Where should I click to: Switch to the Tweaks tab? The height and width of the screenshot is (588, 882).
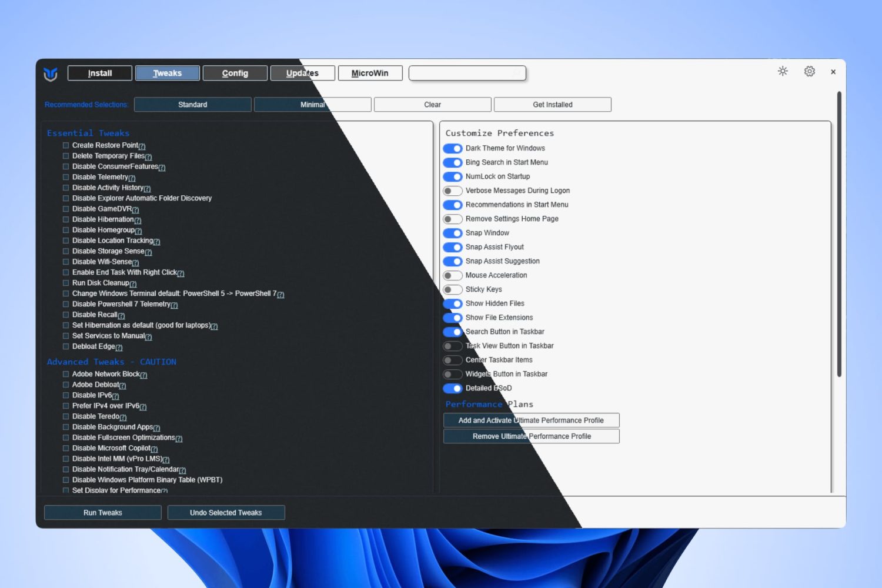[x=168, y=73]
